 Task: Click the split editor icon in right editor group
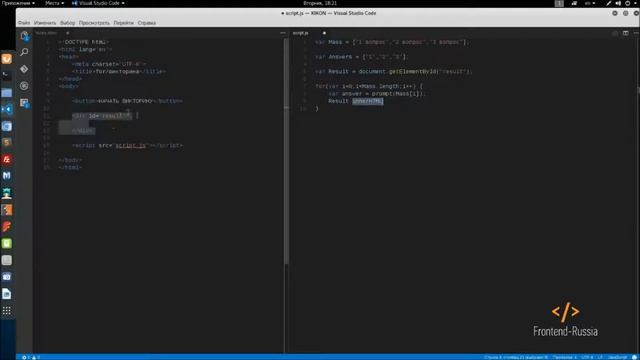click(x=625, y=33)
